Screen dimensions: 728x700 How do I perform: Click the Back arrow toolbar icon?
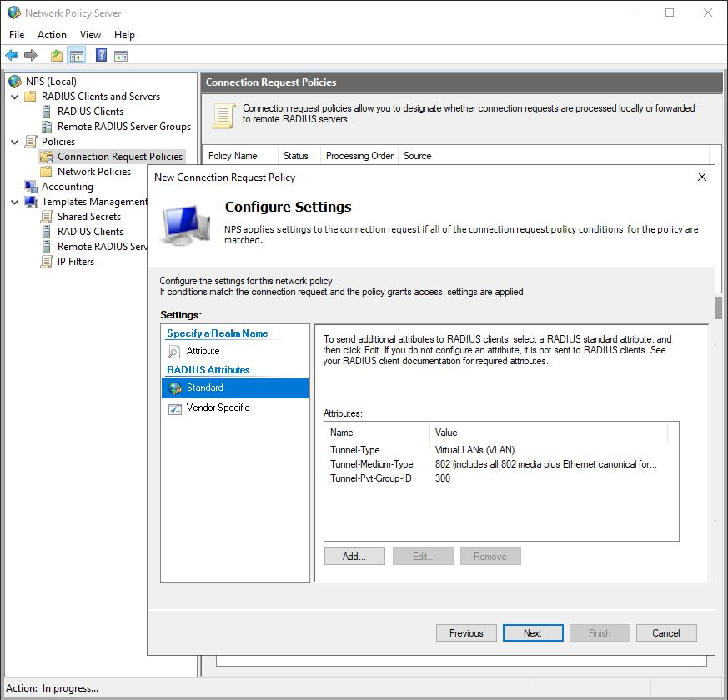pyautogui.click(x=12, y=56)
